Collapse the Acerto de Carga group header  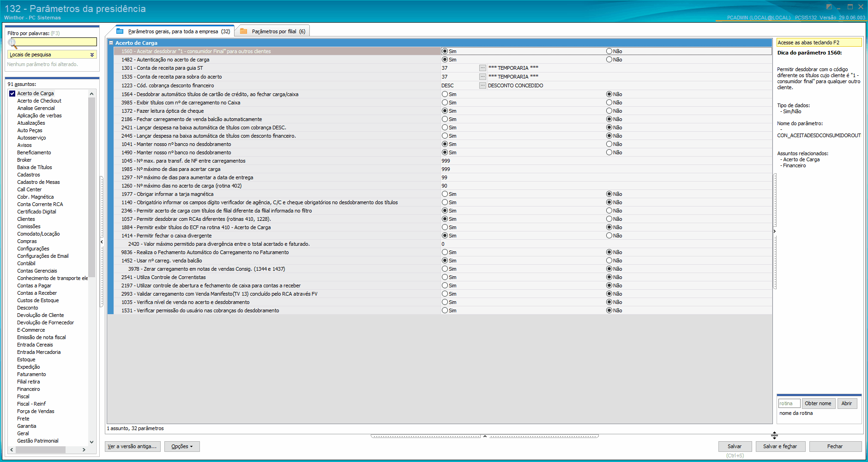[x=111, y=43]
